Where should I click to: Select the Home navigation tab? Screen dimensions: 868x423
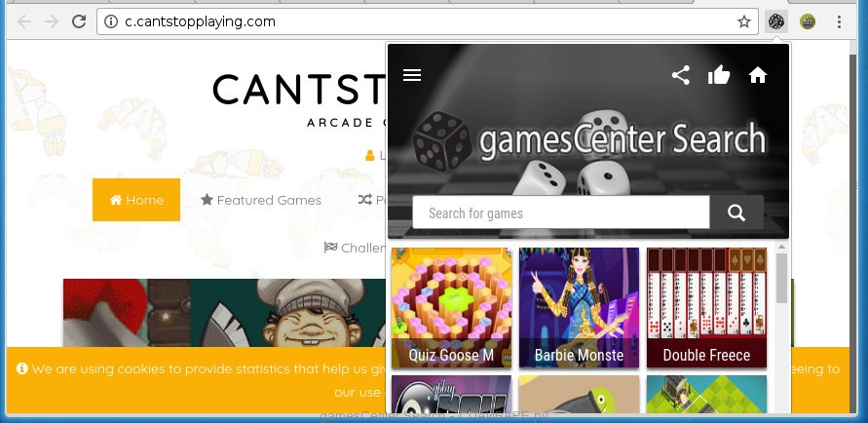[x=136, y=200]
